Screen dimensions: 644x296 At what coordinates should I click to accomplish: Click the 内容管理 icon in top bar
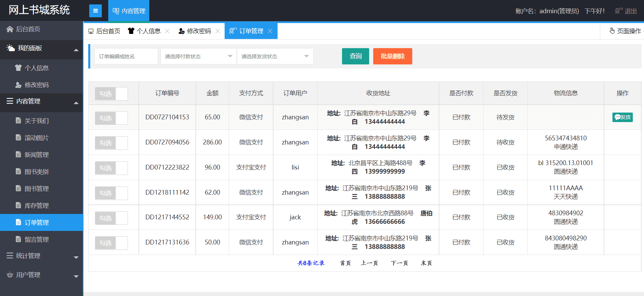(116, 11)
